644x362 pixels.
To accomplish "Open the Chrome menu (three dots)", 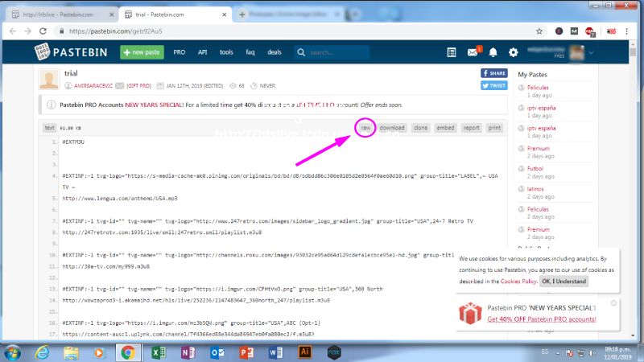I will click(627, 31).
